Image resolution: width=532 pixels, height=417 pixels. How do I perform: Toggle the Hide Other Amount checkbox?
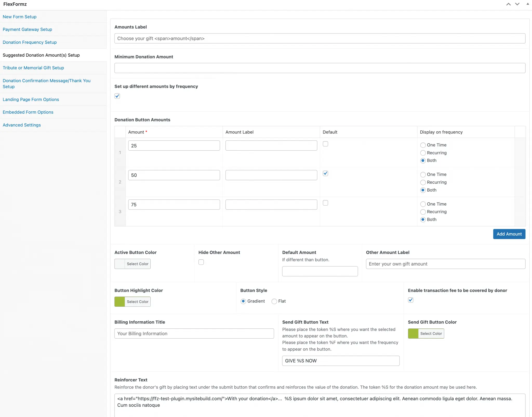[x=201, y=262]
